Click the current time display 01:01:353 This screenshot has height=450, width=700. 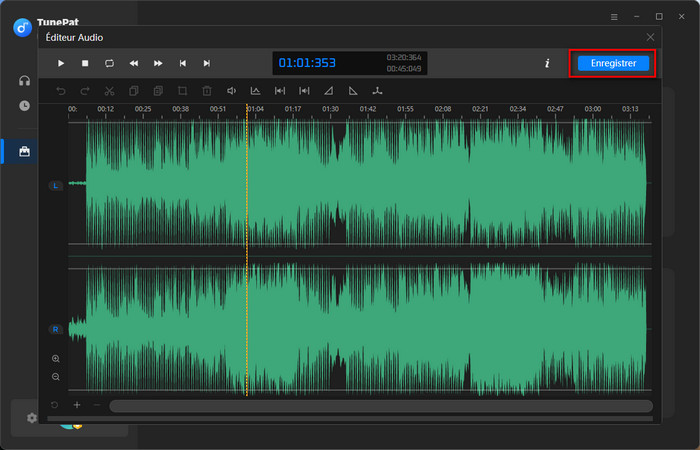[x=307, y=63]
